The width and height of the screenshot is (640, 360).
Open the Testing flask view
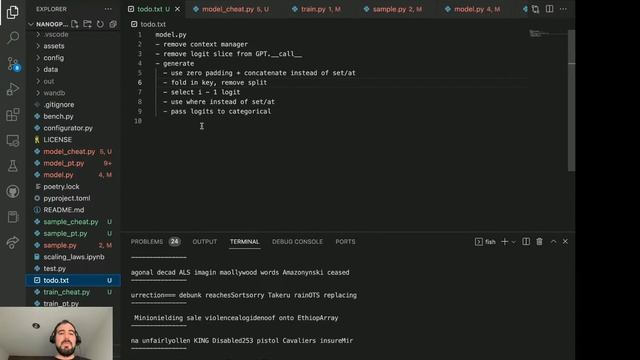pyautogui.click(x=13, y=166)
